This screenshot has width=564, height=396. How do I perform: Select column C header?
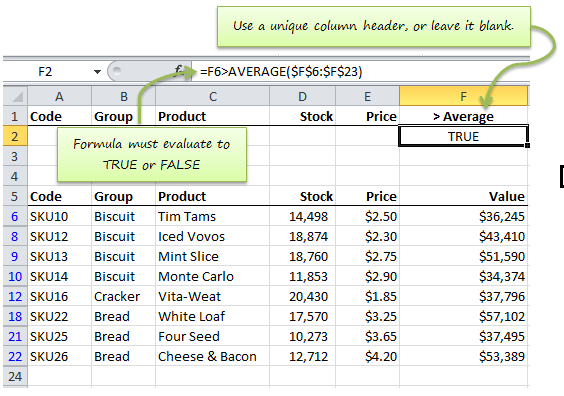click(213, 96)
